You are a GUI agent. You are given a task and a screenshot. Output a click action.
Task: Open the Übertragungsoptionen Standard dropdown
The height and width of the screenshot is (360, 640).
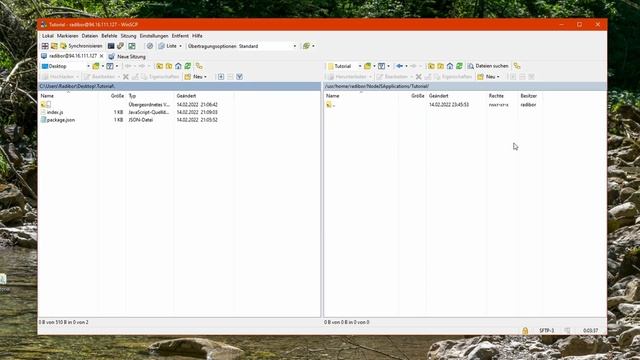point(242,46)
